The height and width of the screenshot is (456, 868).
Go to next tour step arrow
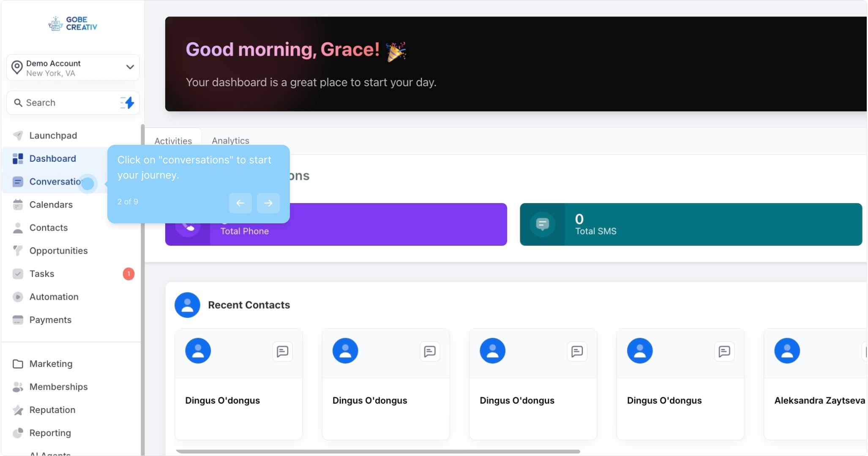[268, 203]
